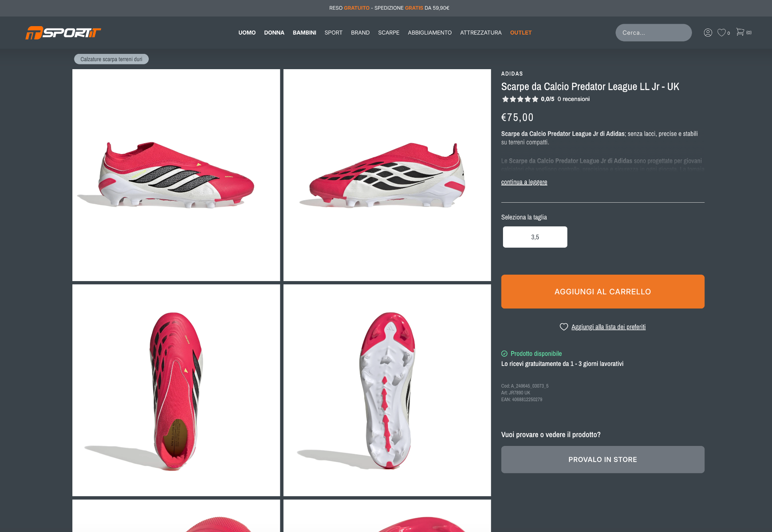Click the Seleziona la taglia label

[x=524, y=217]
